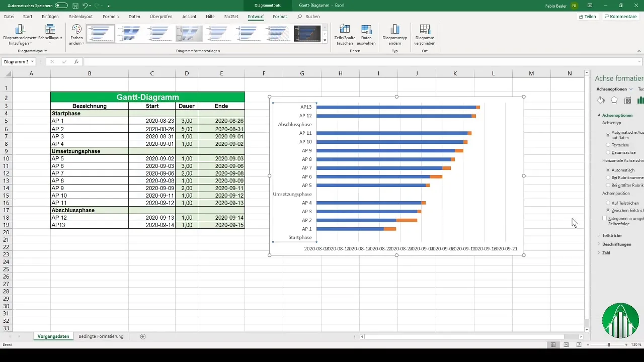Select the Textachse radio button
The height and width of the screenshot is (362, 644).
pyautogui.click(x=608, y=145)
